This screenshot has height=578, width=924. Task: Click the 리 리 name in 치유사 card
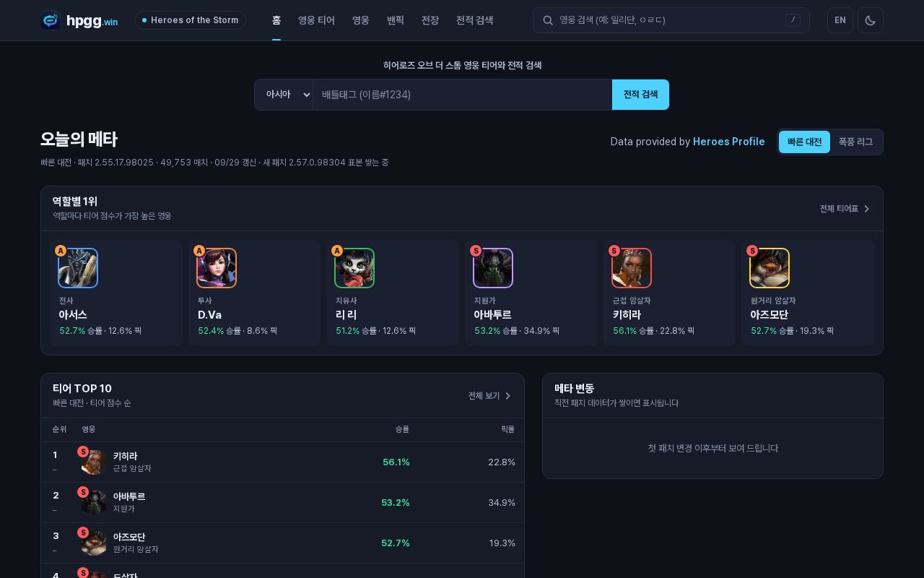tap(346, 315)
